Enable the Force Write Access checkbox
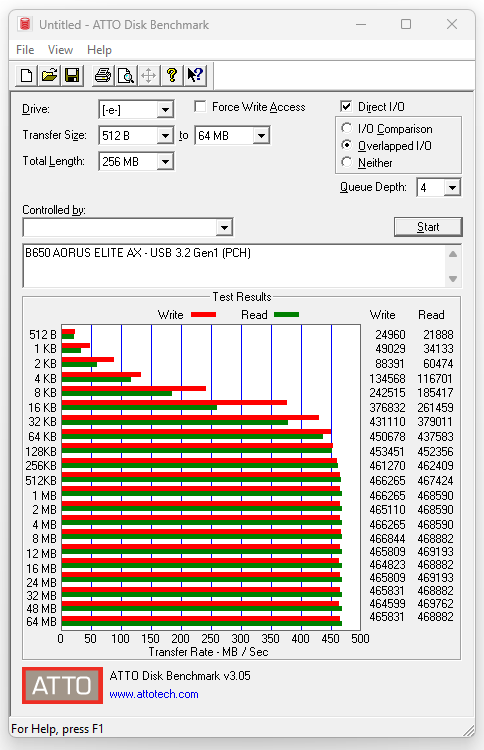Image resolution: width=484 pixels, height=750 pixels. (200, 106)
